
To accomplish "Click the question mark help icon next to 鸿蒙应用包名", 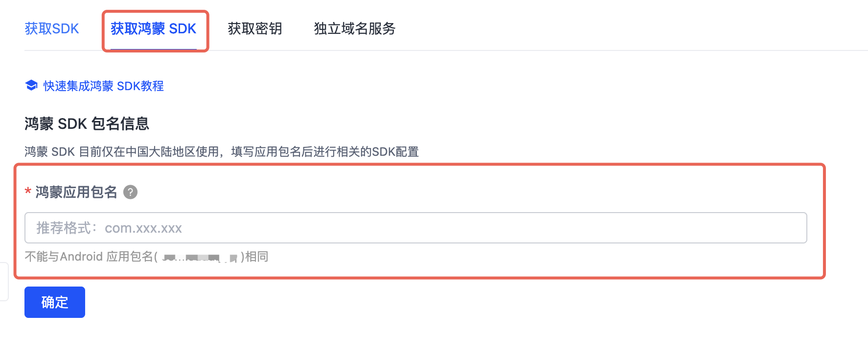I will (x=131, y=193).
